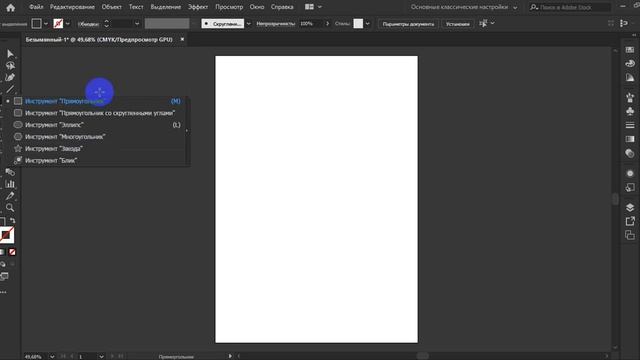Click the Align to selection icon
640x360 pixels.
pos(483,23)
